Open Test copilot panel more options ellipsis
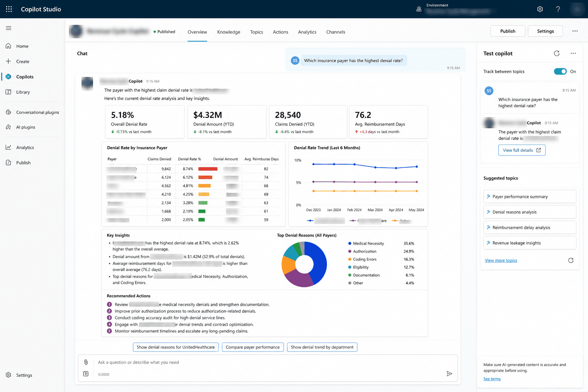 573,53
